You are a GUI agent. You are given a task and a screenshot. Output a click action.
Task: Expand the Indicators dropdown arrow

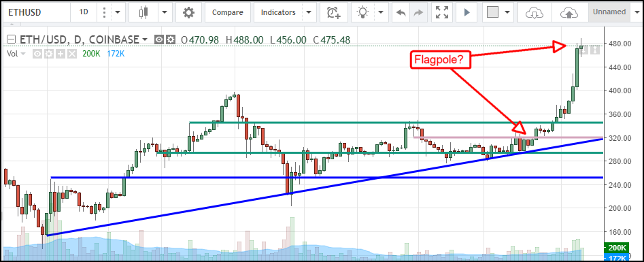[x=309, y=12]
